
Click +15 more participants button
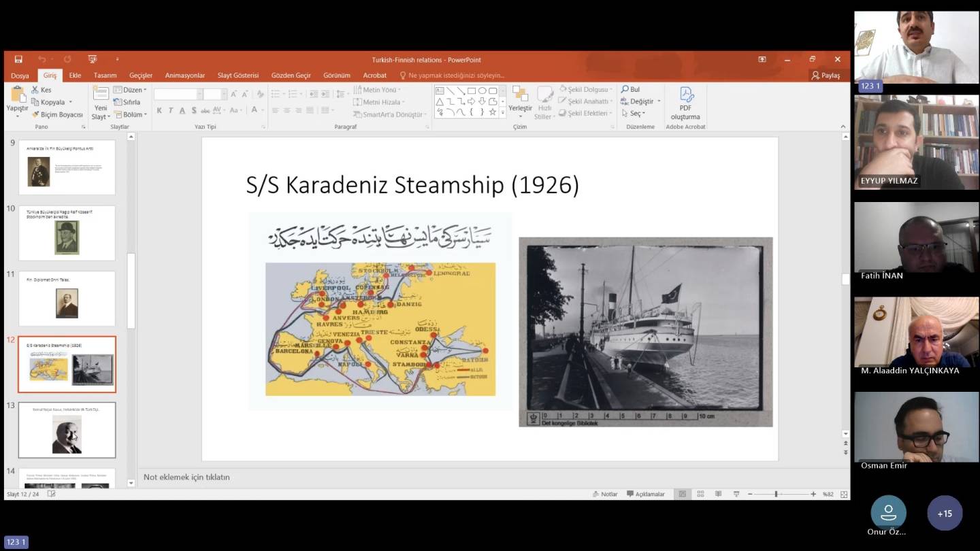[945, 514]
